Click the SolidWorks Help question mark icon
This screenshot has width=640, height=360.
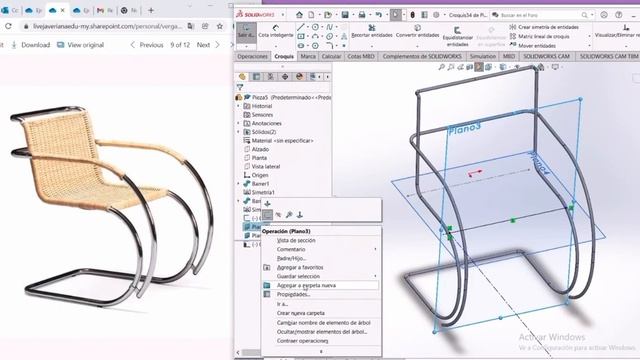619,15
